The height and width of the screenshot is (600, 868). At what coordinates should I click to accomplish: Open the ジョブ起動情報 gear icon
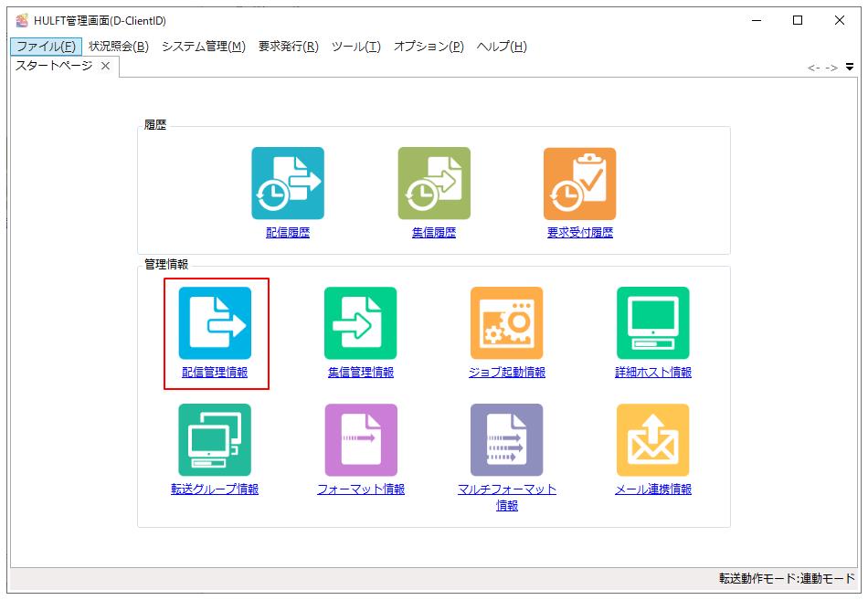507,323
